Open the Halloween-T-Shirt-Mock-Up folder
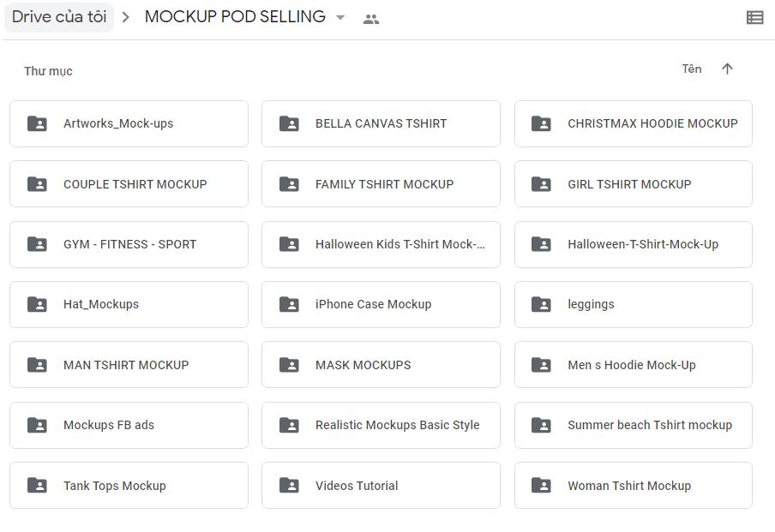The image size is (775, 532). [634, 244]
